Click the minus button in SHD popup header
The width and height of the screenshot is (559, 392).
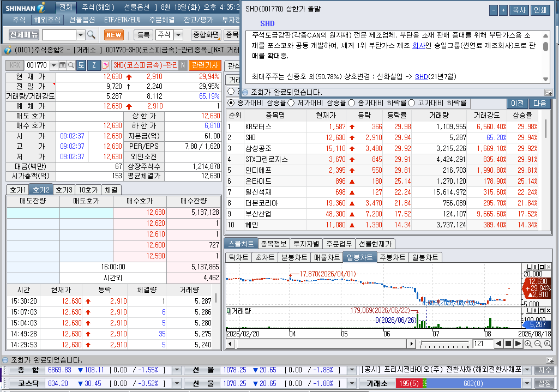pos(494,10)
